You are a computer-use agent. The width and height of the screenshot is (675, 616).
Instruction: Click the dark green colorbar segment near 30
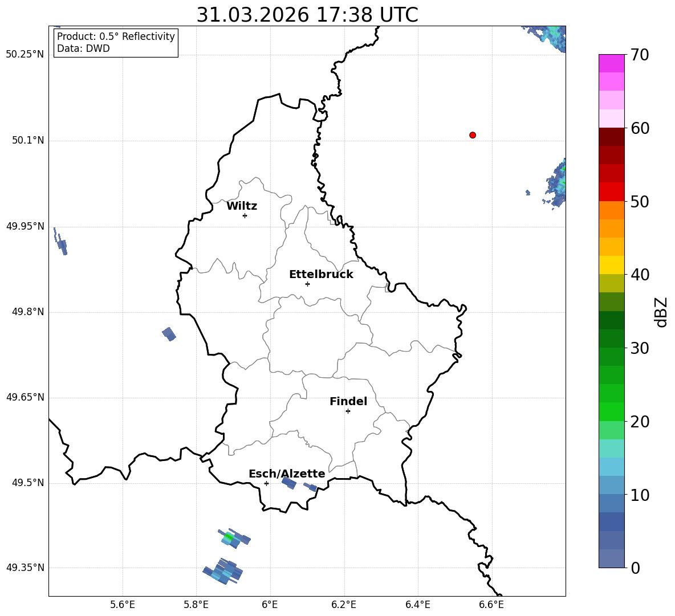click(x=611, y=338)
